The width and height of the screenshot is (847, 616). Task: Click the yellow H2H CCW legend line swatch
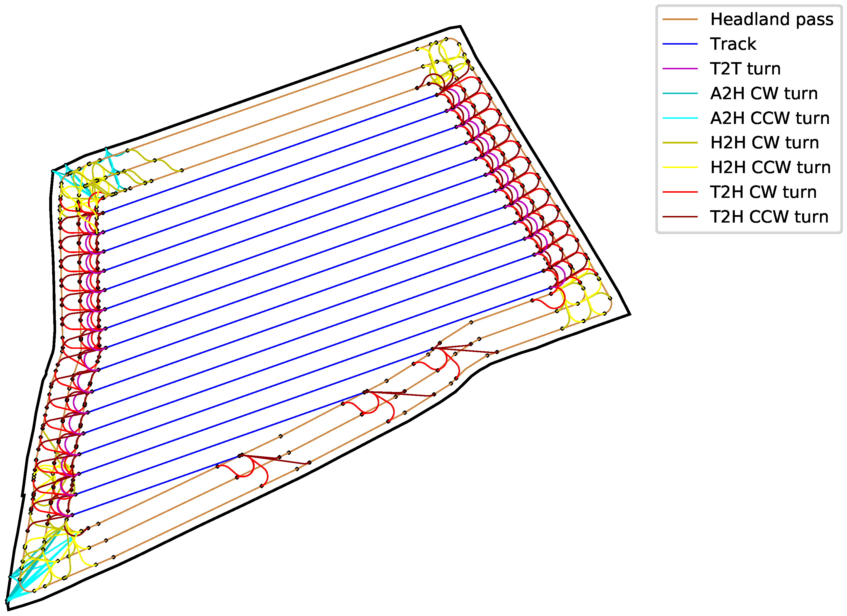(x=680, y=167)
